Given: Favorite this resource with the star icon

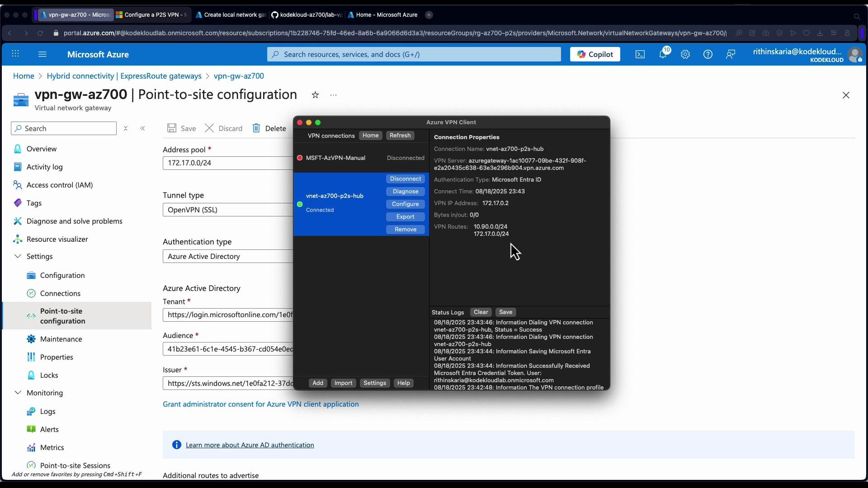Looking at the screenshot, I should [x=316, y=95].
